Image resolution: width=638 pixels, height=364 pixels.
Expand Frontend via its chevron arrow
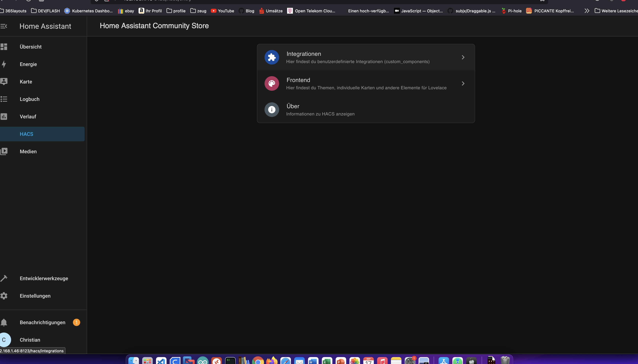coord(463,83)
